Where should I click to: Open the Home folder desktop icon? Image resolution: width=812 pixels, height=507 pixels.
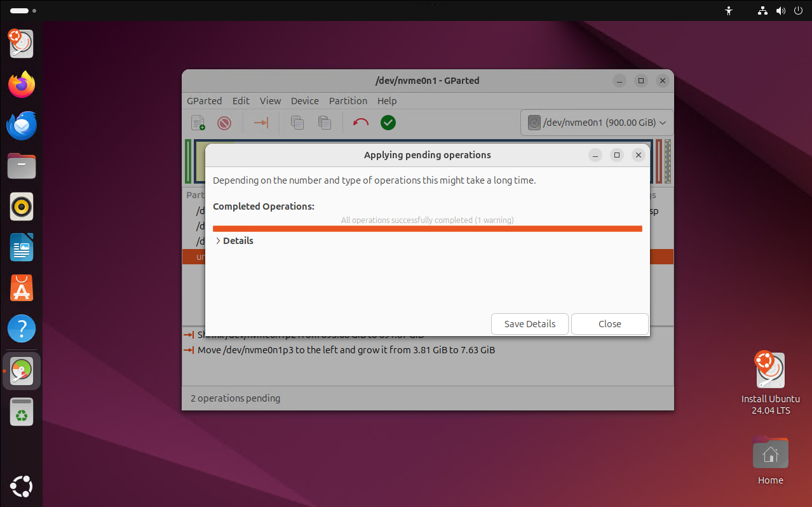coord(771,461)
